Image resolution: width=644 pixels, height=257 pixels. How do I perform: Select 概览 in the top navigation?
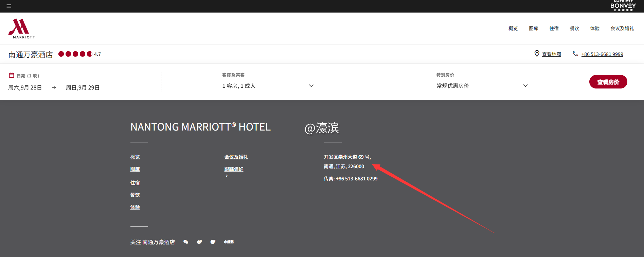[x=513, y=28]
